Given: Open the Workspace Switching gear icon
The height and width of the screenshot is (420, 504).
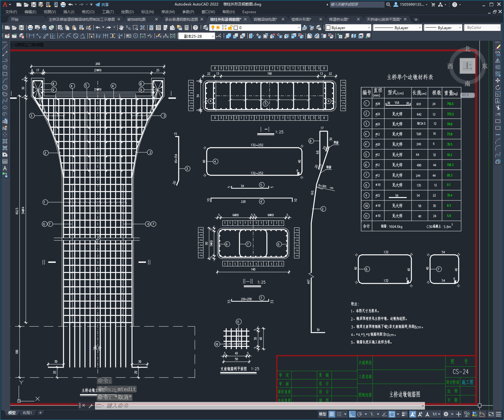Looking at the screenshot, I should (x=446, y=414).
